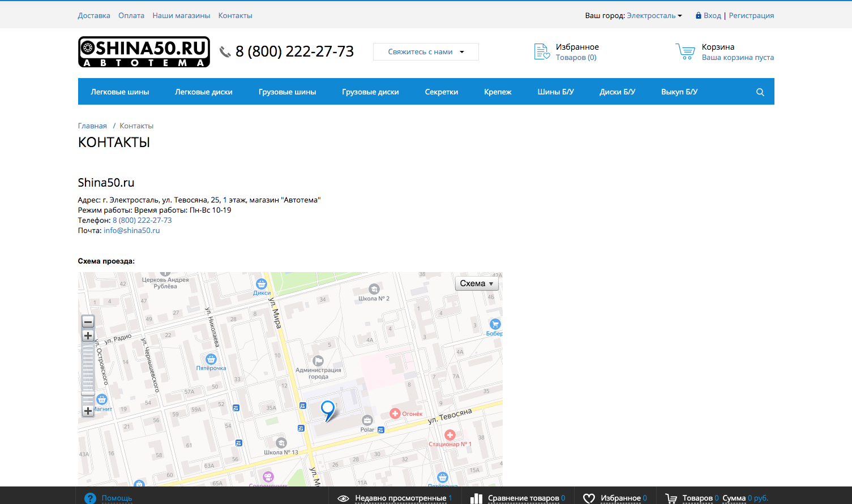Click the Схема проезда heading
This screenshot has height=504, width=852.
click(106, 261)
